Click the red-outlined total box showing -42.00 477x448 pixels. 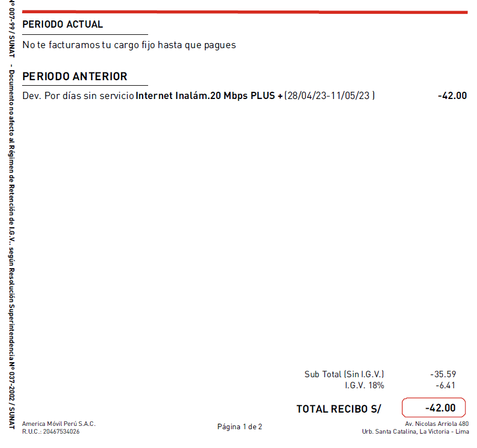coord(434,408)
